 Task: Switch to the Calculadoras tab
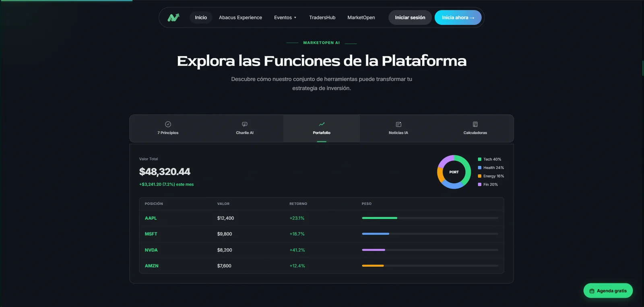(x=475, y=128)
